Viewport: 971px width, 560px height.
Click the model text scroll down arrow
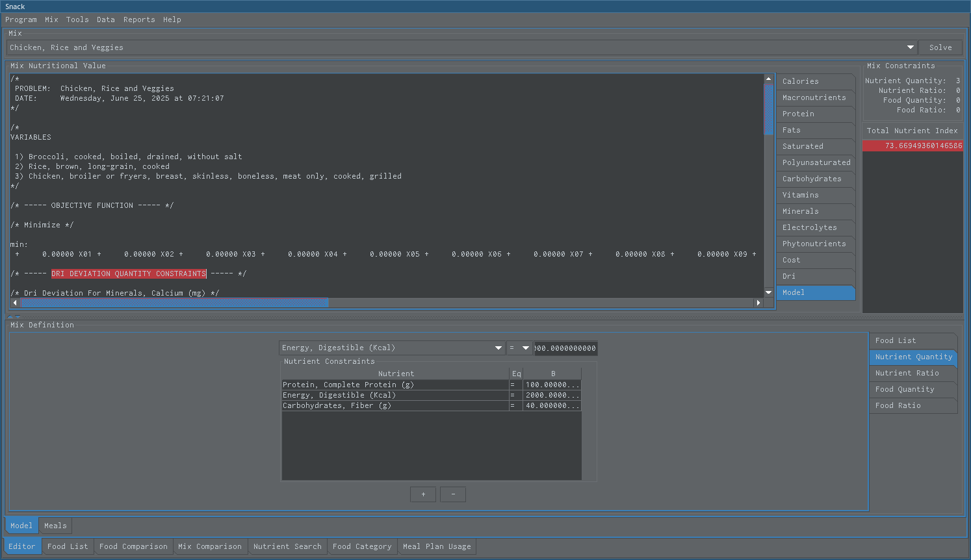coord(769,293)
